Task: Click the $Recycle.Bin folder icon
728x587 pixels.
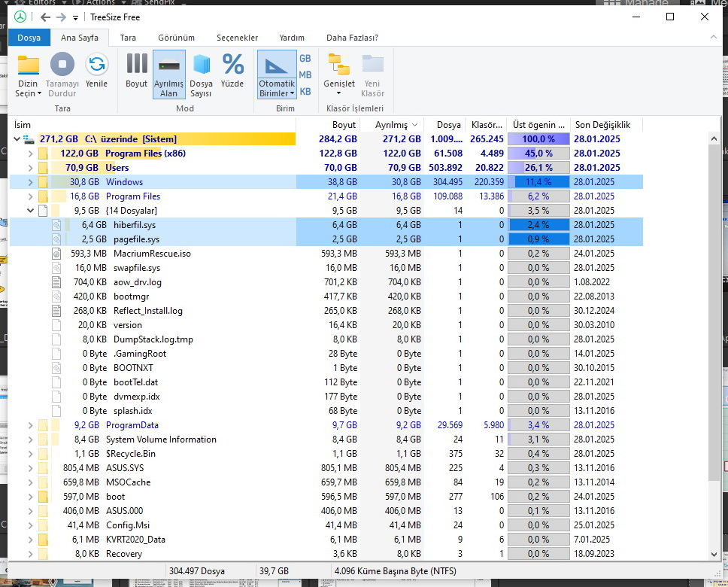Action: [43, 454]
